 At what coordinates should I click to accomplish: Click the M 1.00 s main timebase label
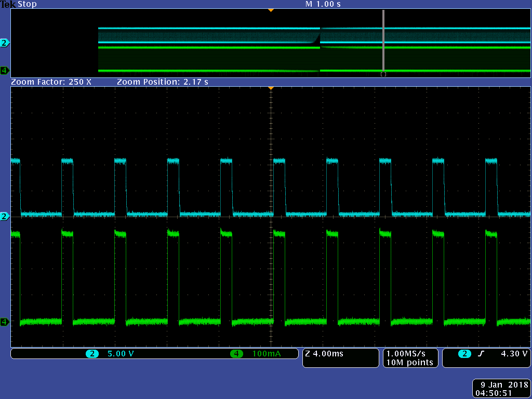coord(323,4)
